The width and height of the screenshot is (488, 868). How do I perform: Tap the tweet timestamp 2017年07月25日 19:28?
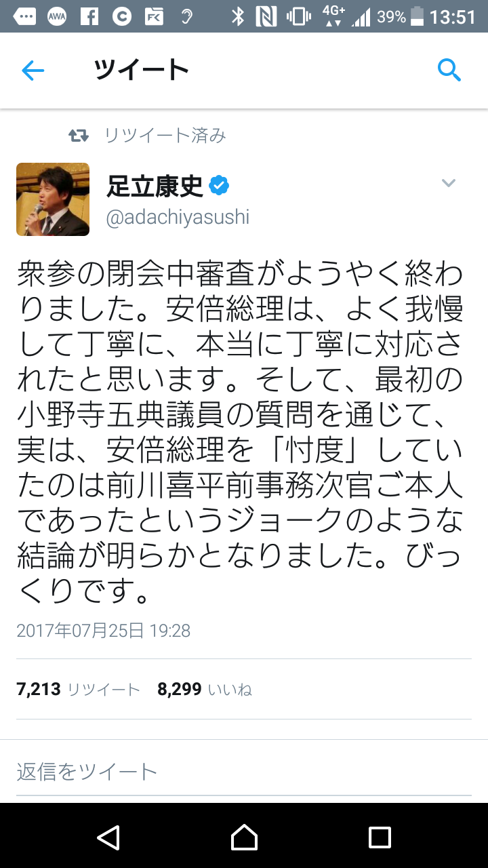[x=103, y=631]
